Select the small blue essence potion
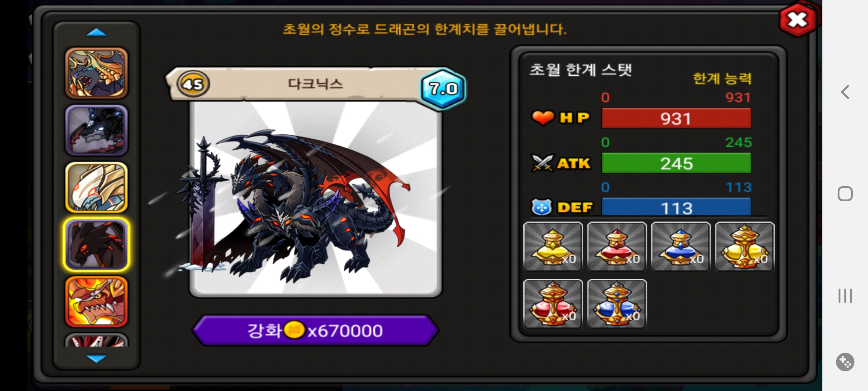The image size is (868, 391). [x=681, y=247]
